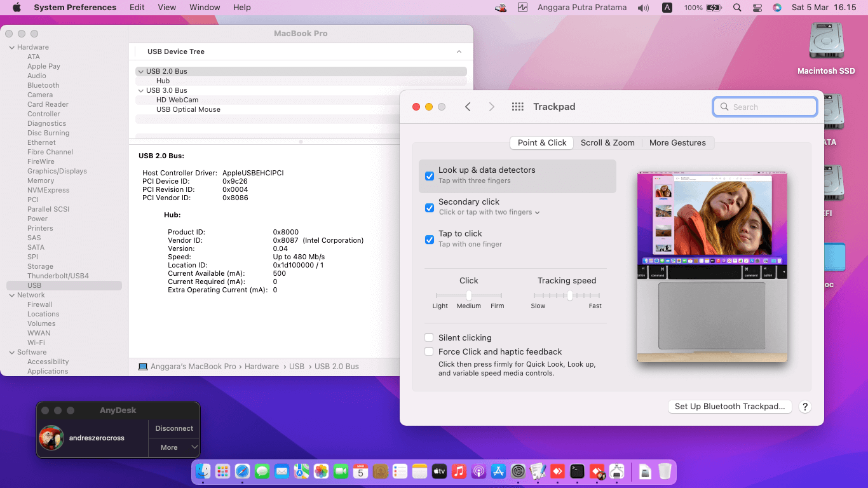Select Point & Click tab
Screen dimensions: 868x488
pyautogui.click(x=542, y=142)
